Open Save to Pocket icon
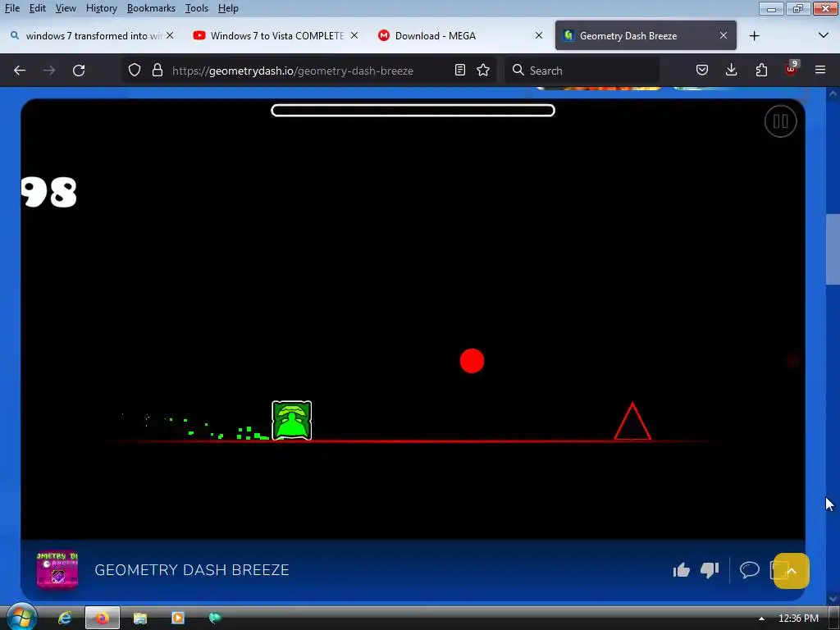840x630 pixels. pos(702,71)
